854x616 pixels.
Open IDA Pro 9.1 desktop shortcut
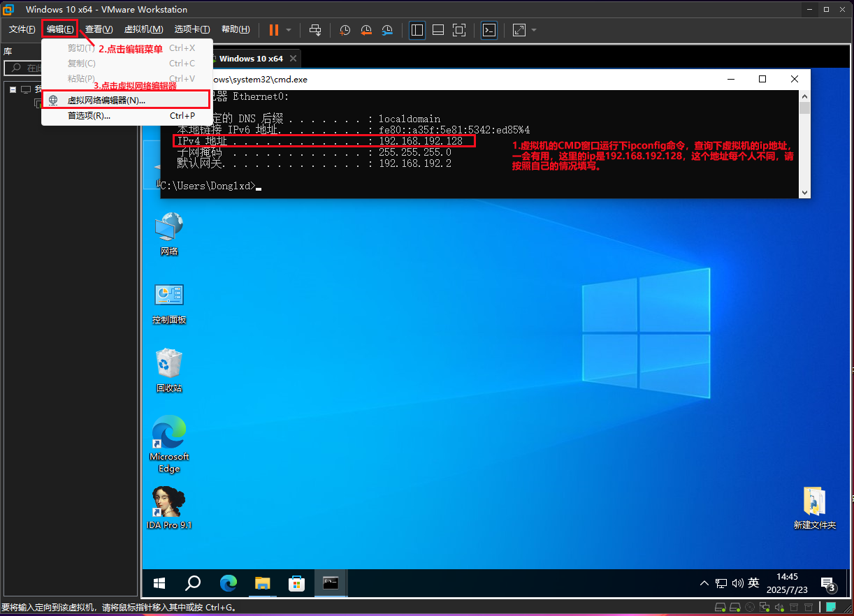pyautogui.click(x=169, y=501)
